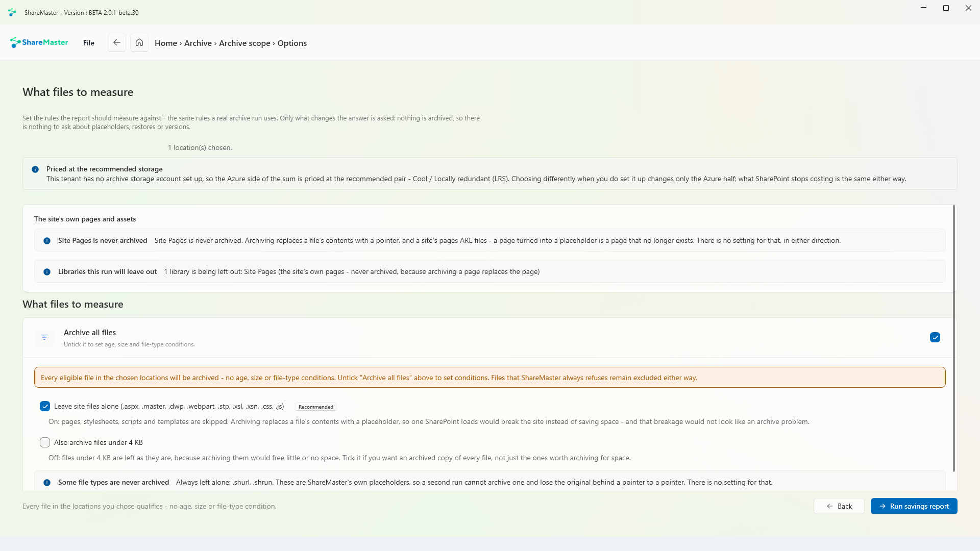Viewport: 980px width, 551px height.
Task: Go to the Home icon button
Action: (139, 43)
